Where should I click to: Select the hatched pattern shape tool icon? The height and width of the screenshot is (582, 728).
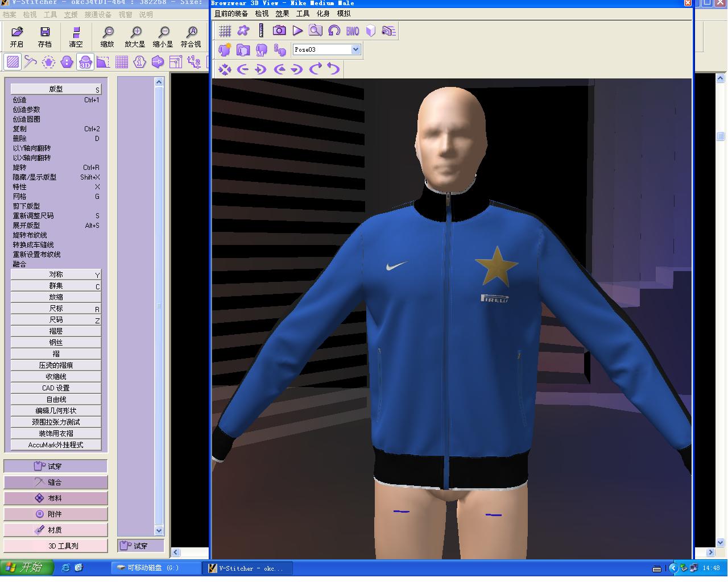[x=13, y=61]
